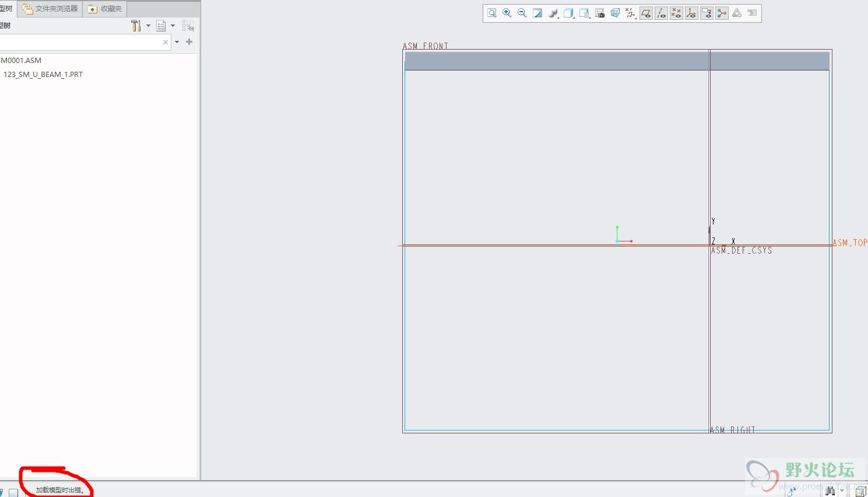
Task: Select 123_SM_U_BEAM_1.PRT in the model tree
Action: click(x=43, y=75)
